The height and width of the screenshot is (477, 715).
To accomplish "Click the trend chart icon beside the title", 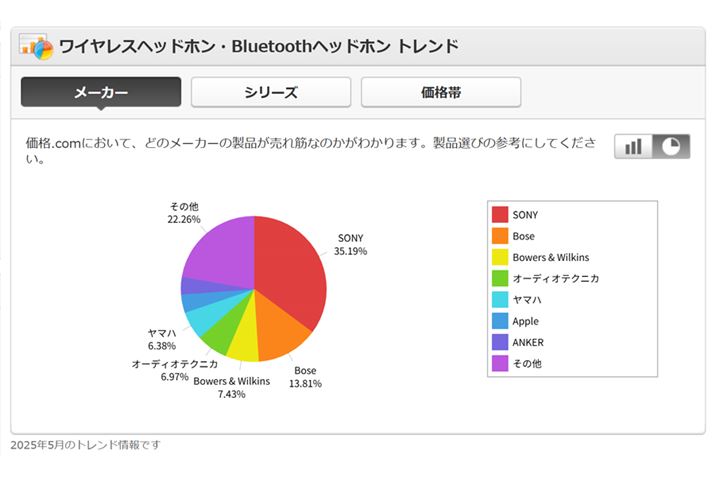I will [x=36, y=46].
